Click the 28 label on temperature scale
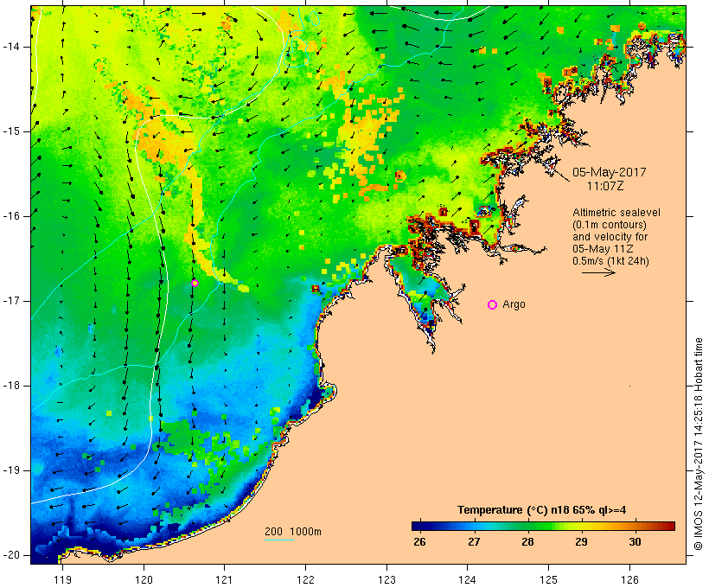This screenshot has height=588, width=709. [x=527, y=541]
